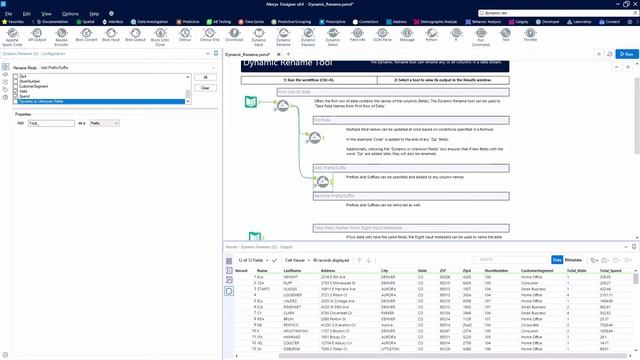This screenshot has height=360, width=640.
Task: Select the Dynamic Select tool
Action: coord(333,36)
